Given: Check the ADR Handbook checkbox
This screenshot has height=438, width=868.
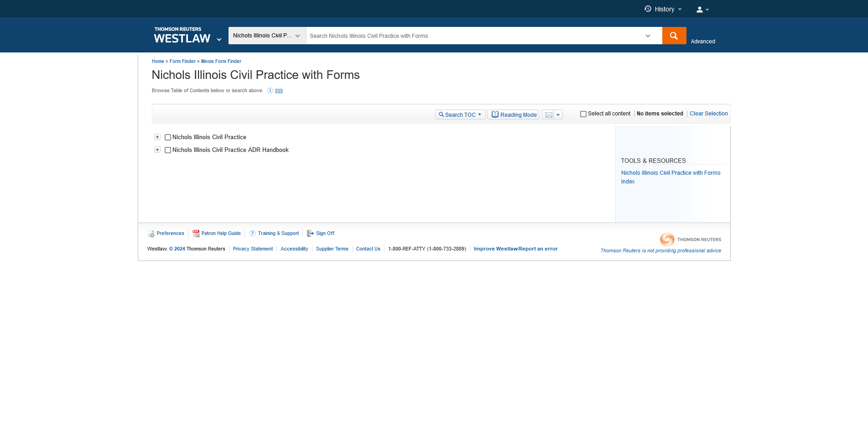Looking at the screenshot, I should tap(168, 150).
